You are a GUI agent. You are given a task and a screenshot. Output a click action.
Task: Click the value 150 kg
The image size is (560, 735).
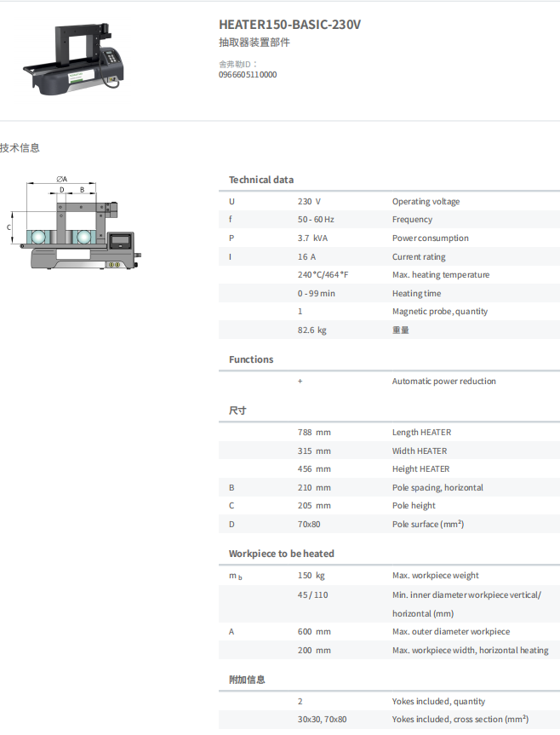(311, 575)
